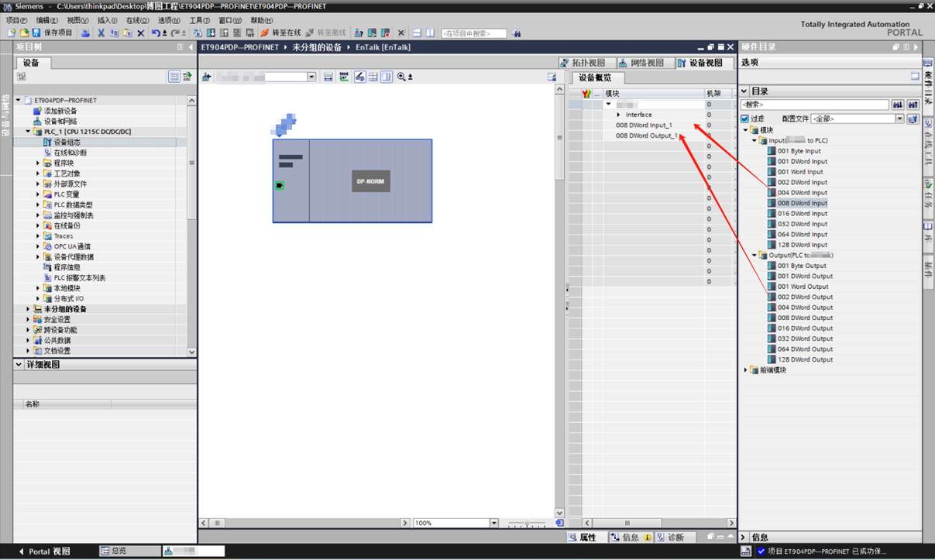
Task: Expand the OPC UA 通信 node
Action: [x=38, y=246]
